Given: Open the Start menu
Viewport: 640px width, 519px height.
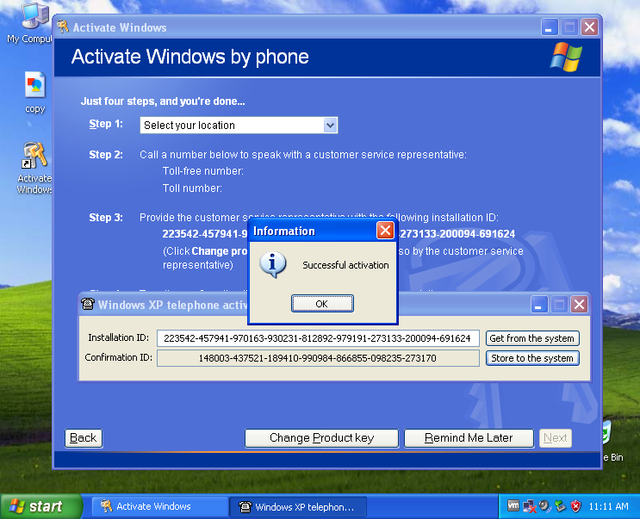Looking at the screenshot, I should pos(41,507).
